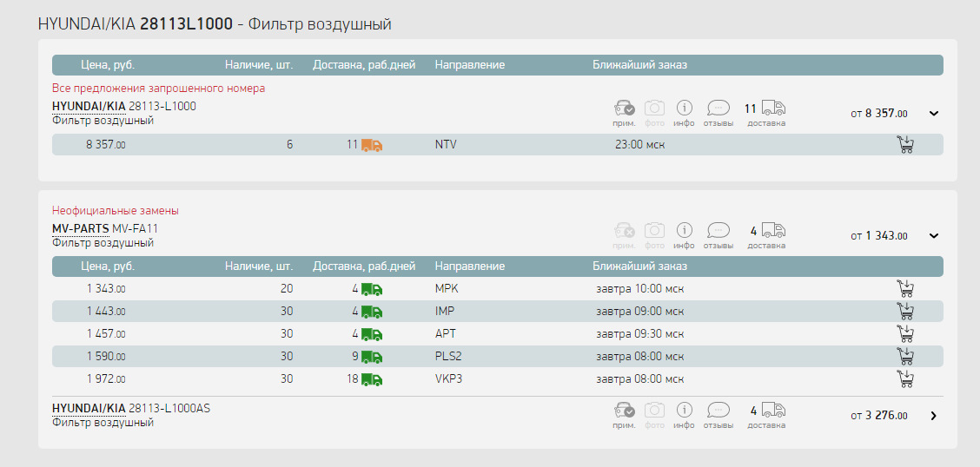Click price cell '1 590.00'
The width and height of the screenshot is (980, 467).
point(106,357)
